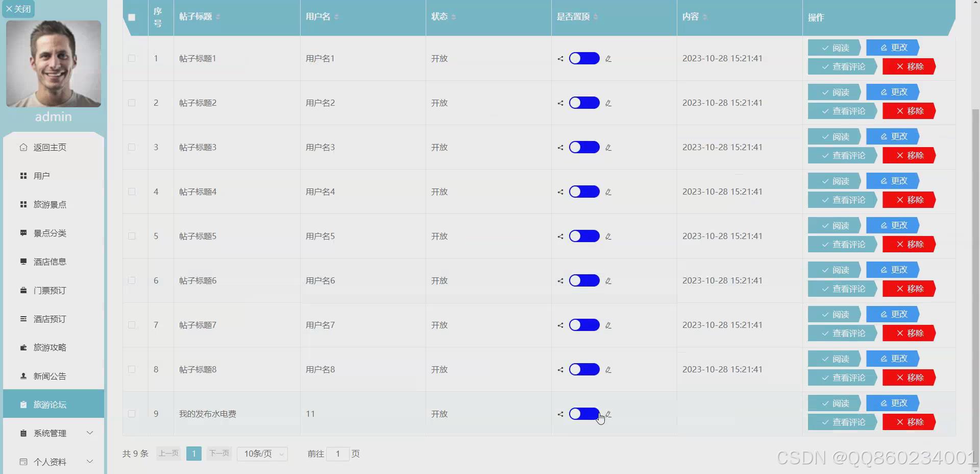Click the 前往 page number input
Viewport: 980px width, 474px height.
(x=337, y=454)
